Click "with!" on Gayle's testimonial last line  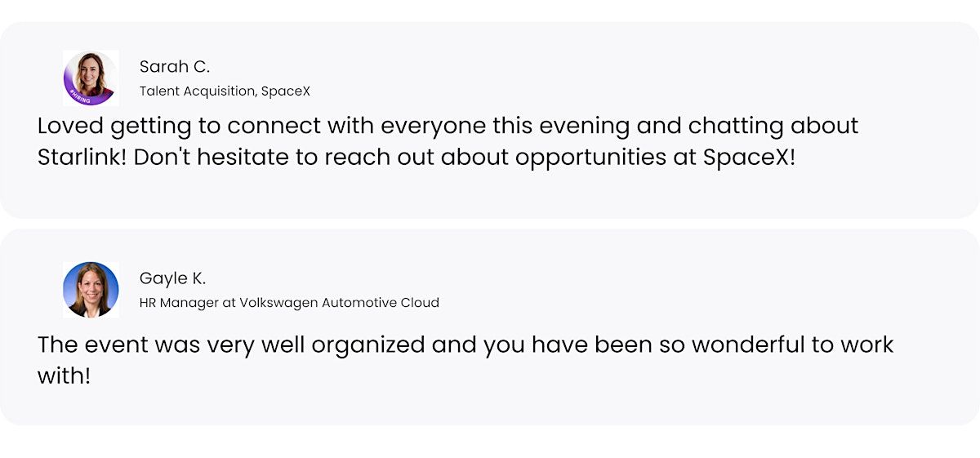[x=64, y=376]
